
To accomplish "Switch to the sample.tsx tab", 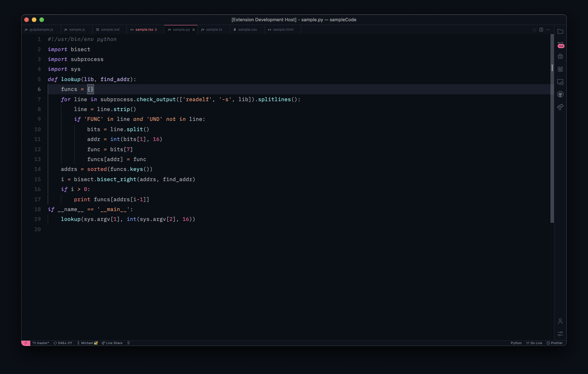I will pyautogui.click(x=144, y=30).
